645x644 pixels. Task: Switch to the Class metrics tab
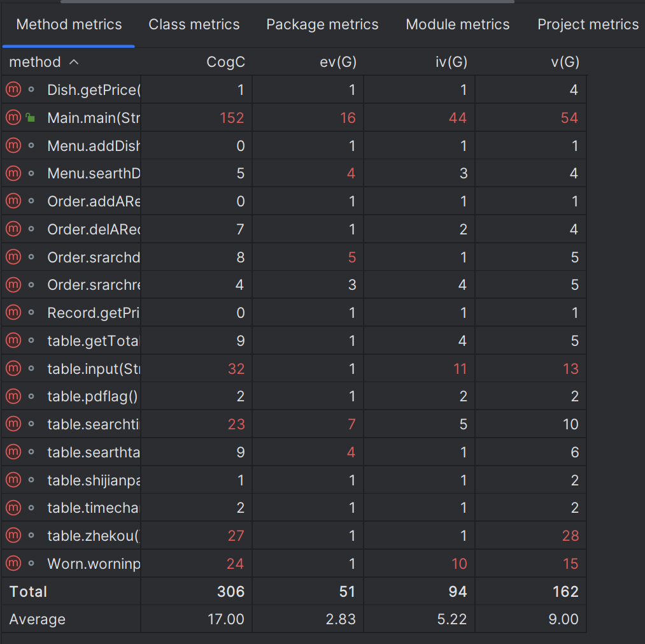tap(194, 24)
